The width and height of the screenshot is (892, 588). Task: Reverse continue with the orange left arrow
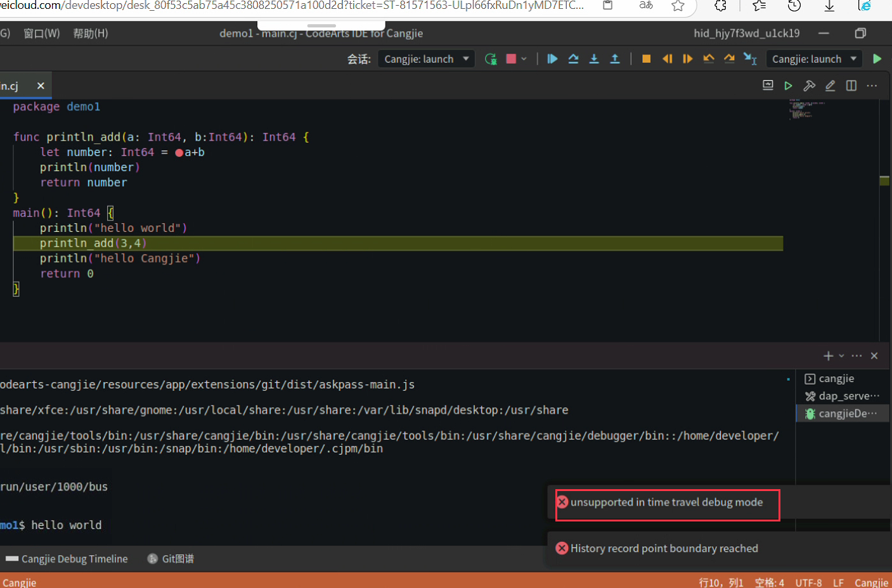pyautogui.click(x=667, y=59)
